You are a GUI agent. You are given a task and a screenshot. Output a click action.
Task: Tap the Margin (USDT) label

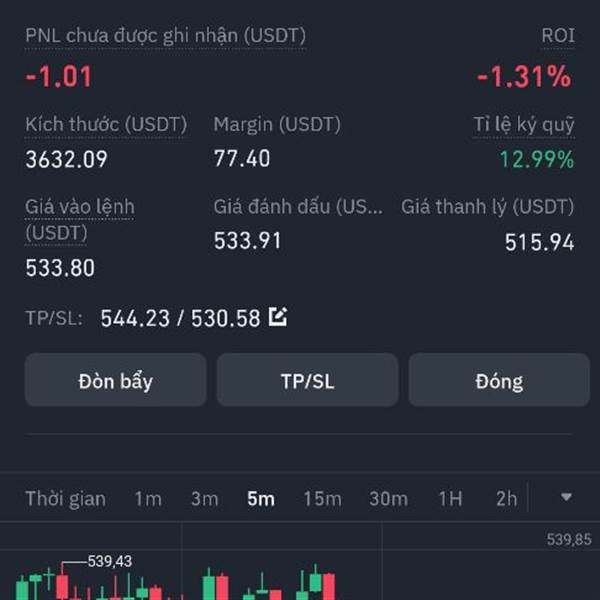[277, 125]
